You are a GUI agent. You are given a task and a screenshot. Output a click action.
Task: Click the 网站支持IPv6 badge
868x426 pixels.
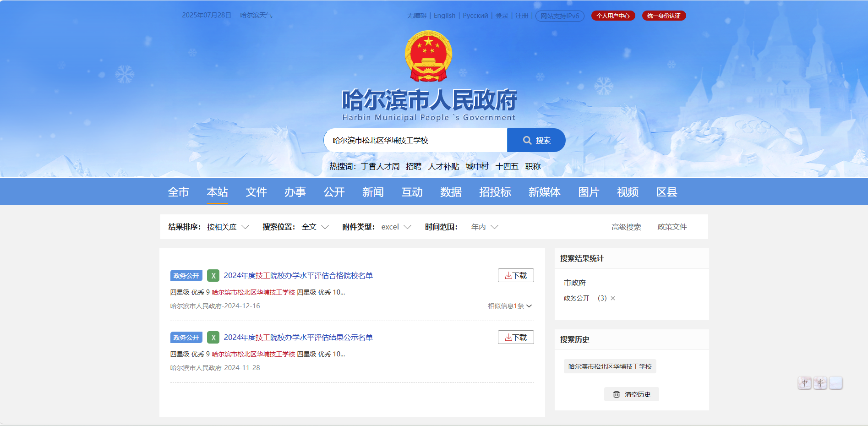560,16
